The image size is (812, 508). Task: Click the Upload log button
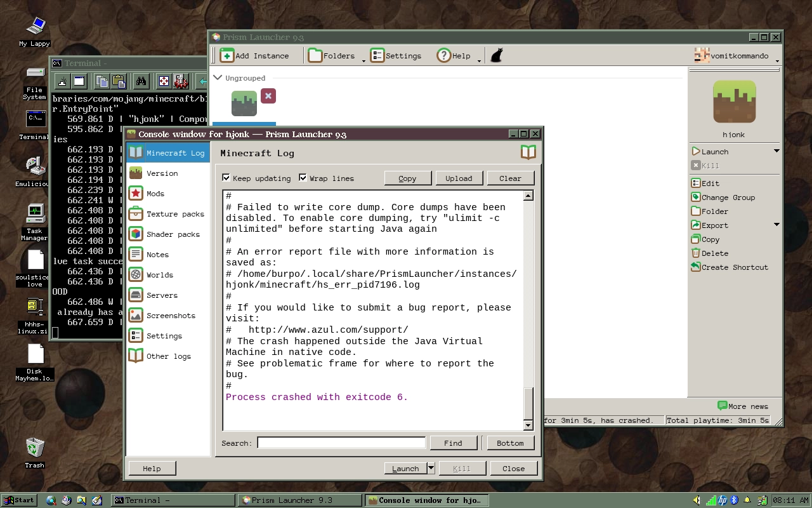click(459, 178)
